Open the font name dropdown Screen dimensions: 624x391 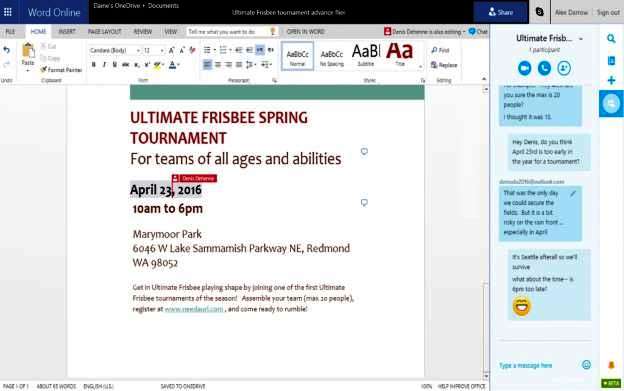138,51
